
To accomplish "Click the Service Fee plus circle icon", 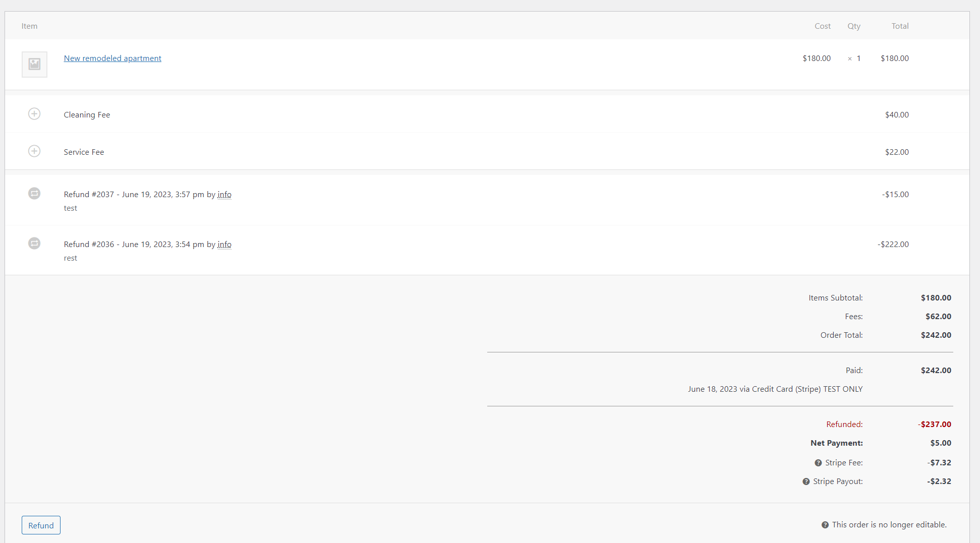I will point(34,151).
